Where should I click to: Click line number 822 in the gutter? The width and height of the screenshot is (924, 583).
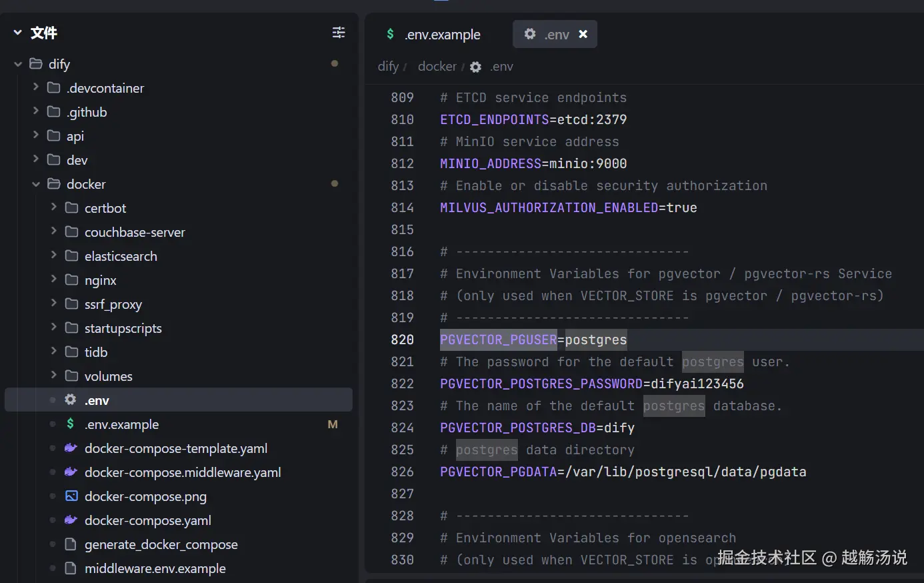(402, 384)
